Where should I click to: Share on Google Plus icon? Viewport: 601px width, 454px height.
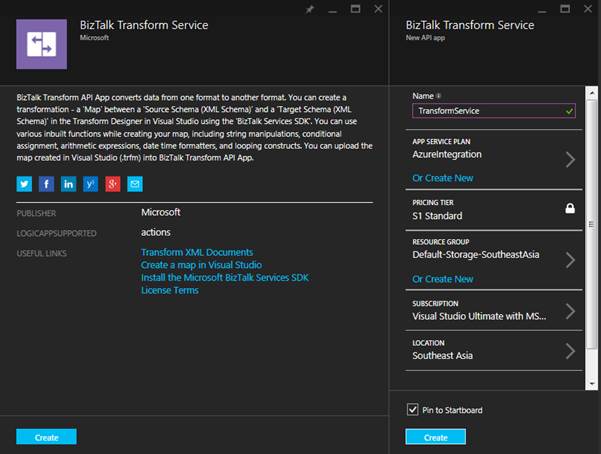(x=113, y=184)
